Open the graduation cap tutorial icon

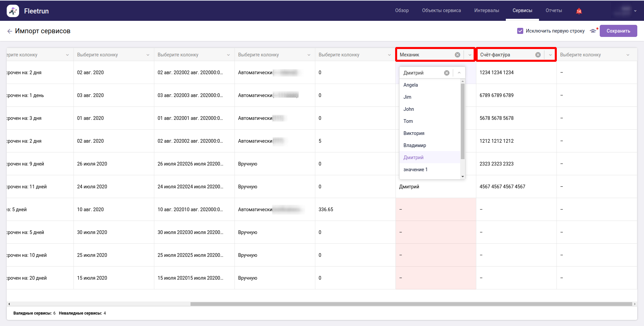click(x=593, y=31)
